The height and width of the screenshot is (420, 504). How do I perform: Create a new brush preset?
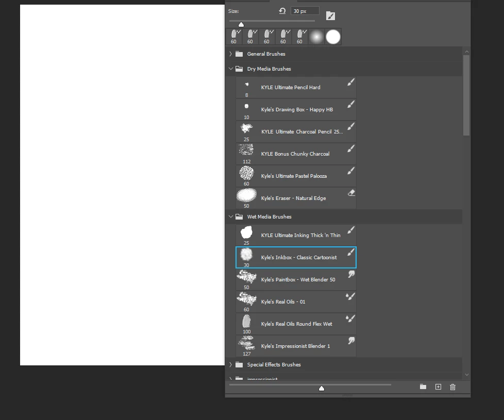tap(438, 387)
